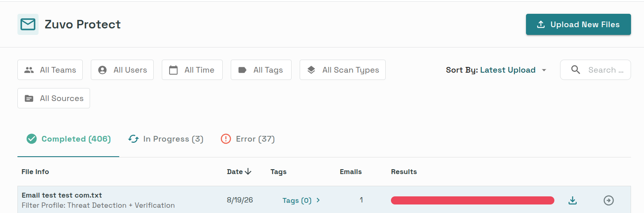Click the in-progress sync arrows icon

click(133, 139)
